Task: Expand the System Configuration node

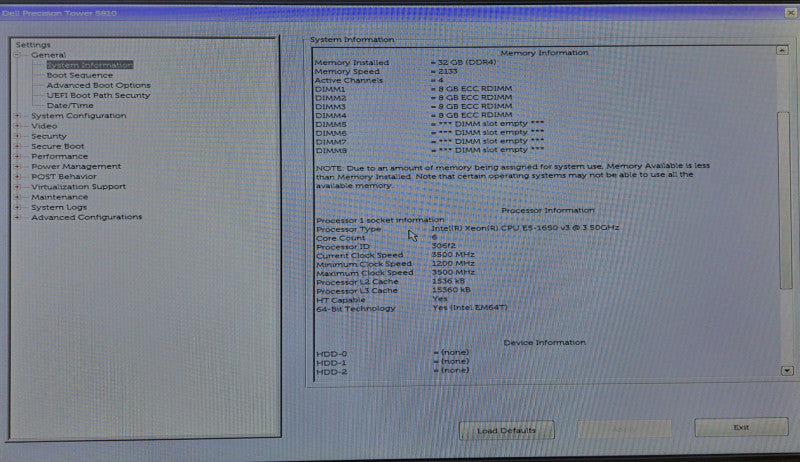Action: point(17,116)
